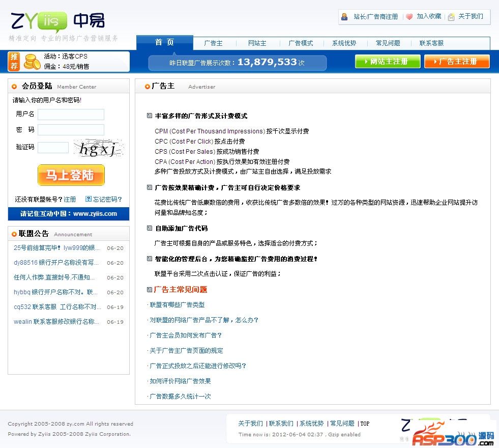The height and width of the screenshot is (448, 499).
Task: Click the 用户名 input field
Action: (x=71, y=115)
